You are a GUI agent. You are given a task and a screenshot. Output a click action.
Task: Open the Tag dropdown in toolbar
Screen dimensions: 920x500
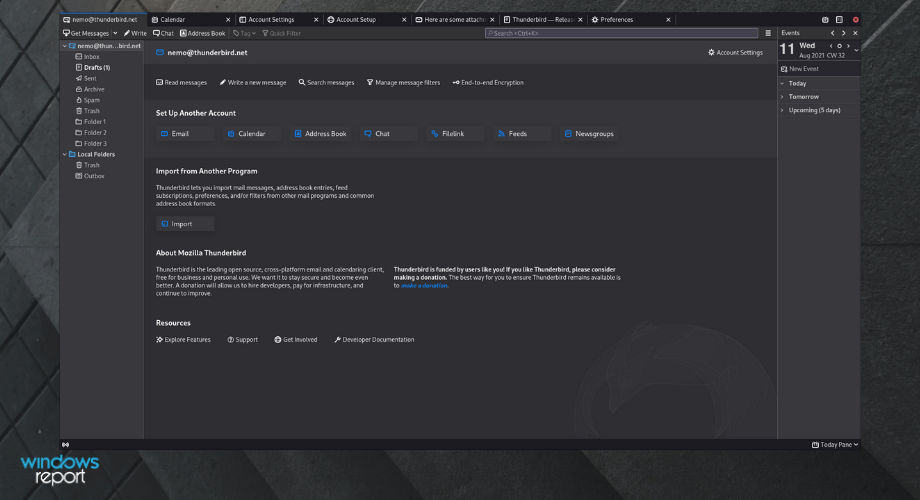click(244, 33)
